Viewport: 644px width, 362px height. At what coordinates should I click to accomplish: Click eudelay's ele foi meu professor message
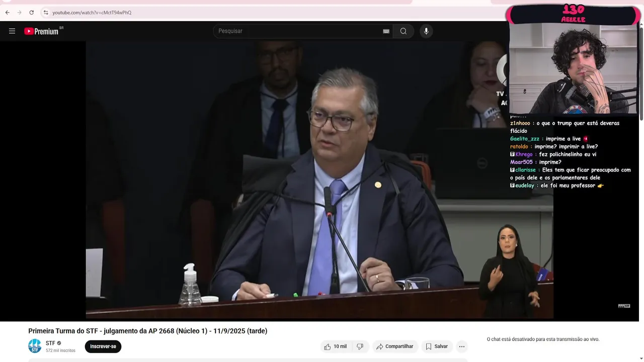click(x=557, y=186)
